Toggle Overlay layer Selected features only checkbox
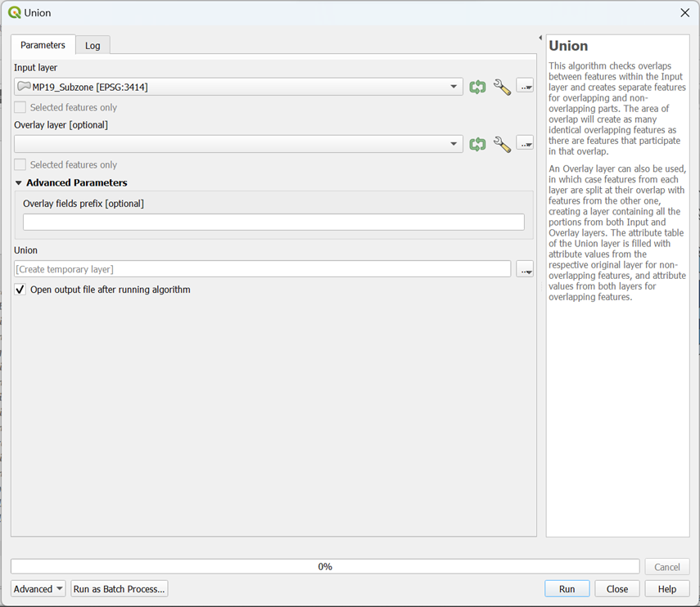The width and height of the screenshot is (700, 607). [x=20, y=164]
